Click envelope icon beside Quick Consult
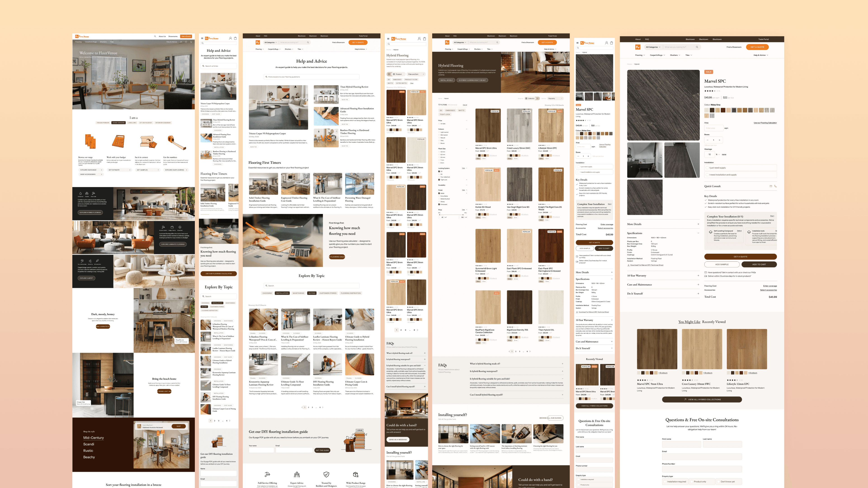 [771, 186]
